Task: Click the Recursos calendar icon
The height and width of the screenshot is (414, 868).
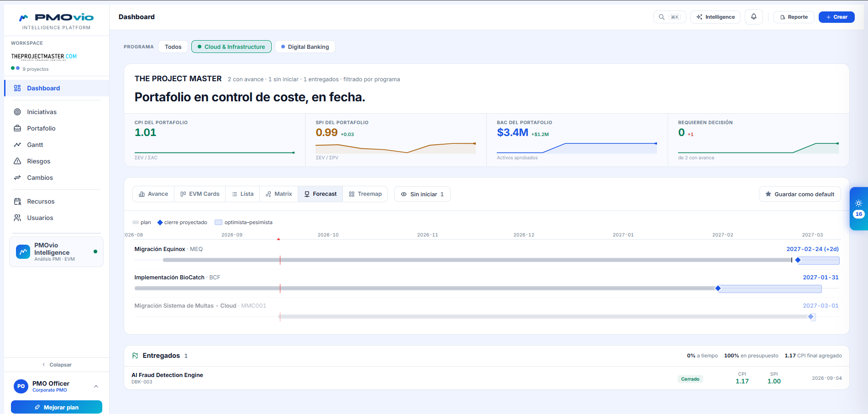Action: click(17, 201)
